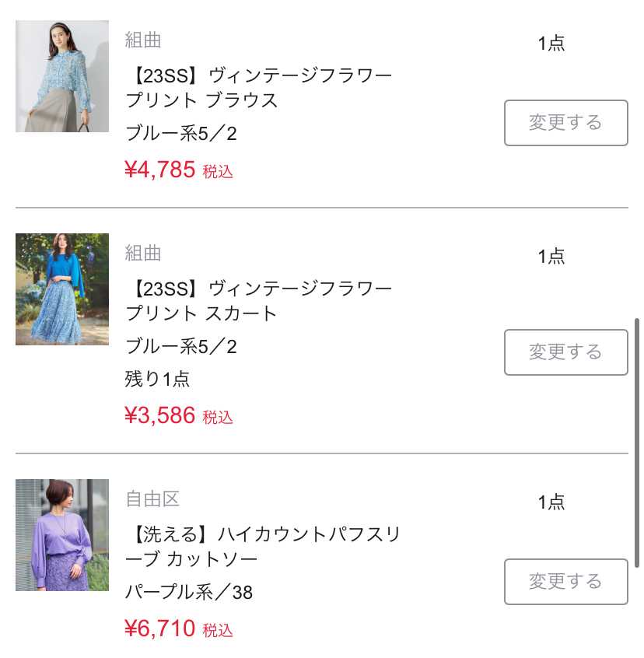Click the 1点 quantity for the blouse
Image resolution: width=644 pixels, height=658 pixels.
point(551,44)
